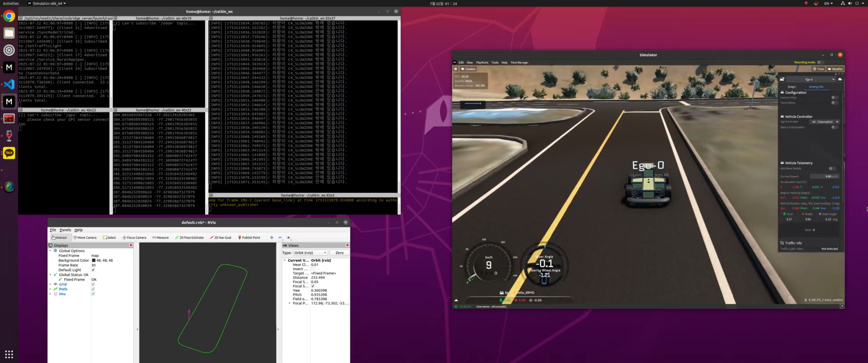This screenshot has height=363, width=868.
Task: Enable the Fault Status toggle
Action: click(x=834, y=103)
